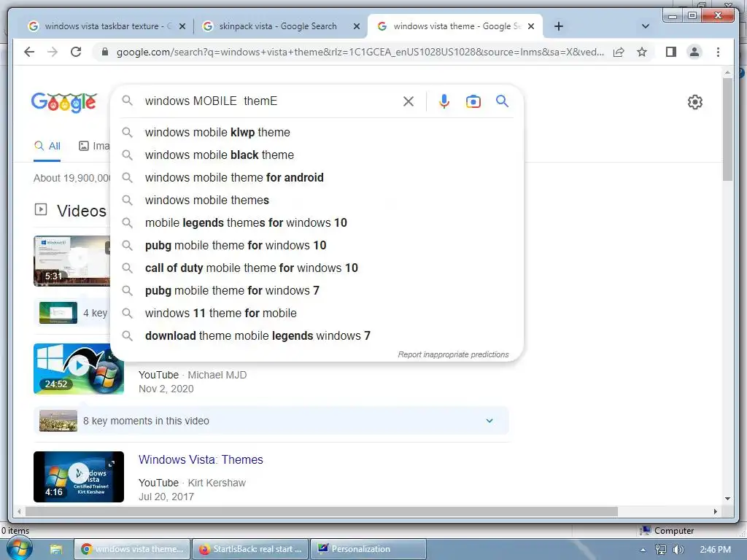Viewport: 747px width, 560px height.
Task: Open the network tray icon
Action: (x=660, y=550)
